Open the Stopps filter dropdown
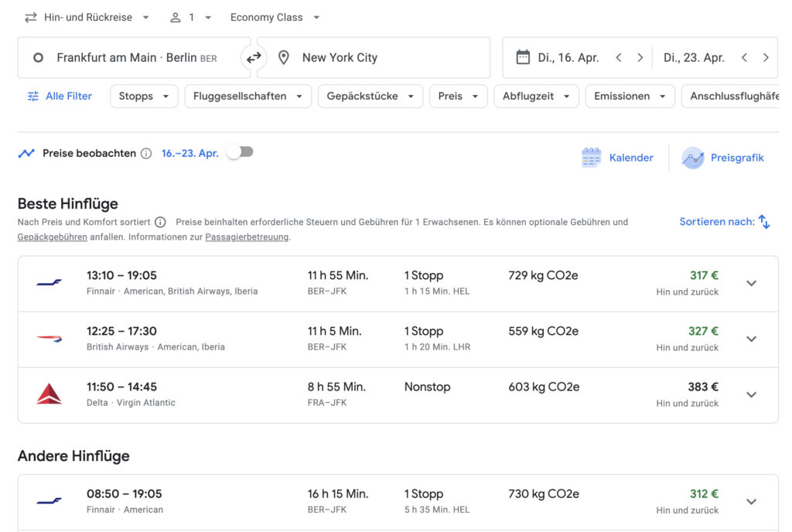Screen dimensions: 792x532 (x=144, y=96)
